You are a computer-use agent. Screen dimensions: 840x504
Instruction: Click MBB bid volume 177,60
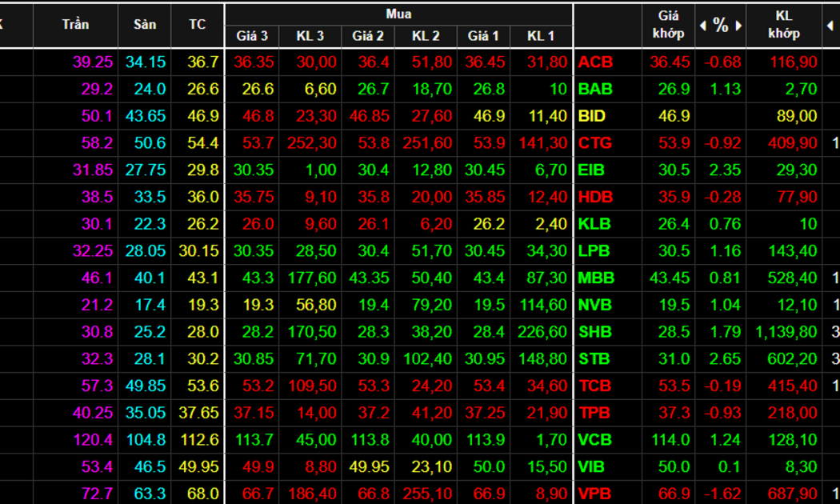point(312,278)
